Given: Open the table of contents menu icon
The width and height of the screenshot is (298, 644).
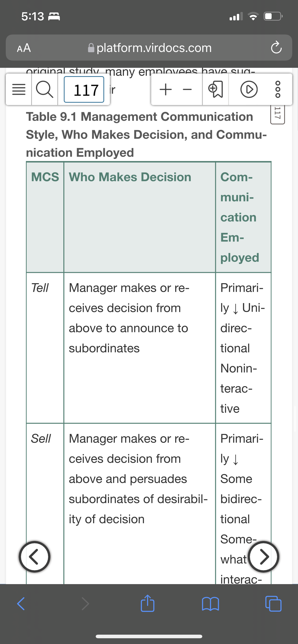Looking at the screenshot, I should tap(19, 89).
